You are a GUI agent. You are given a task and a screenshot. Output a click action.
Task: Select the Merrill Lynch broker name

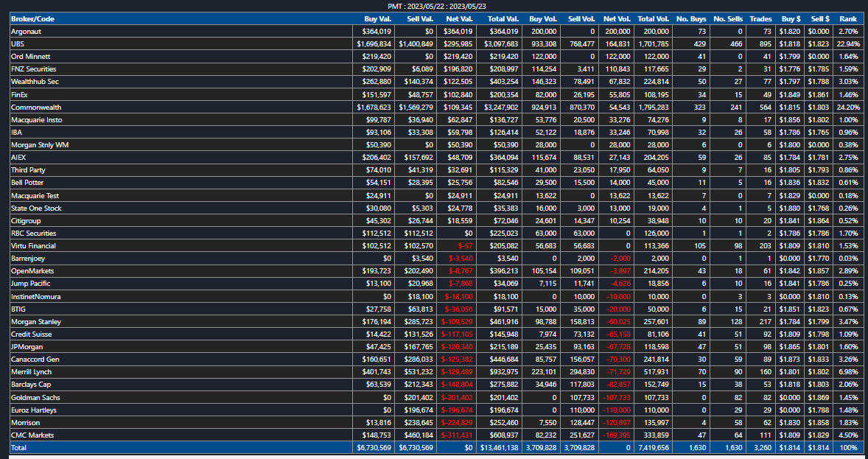32,372
